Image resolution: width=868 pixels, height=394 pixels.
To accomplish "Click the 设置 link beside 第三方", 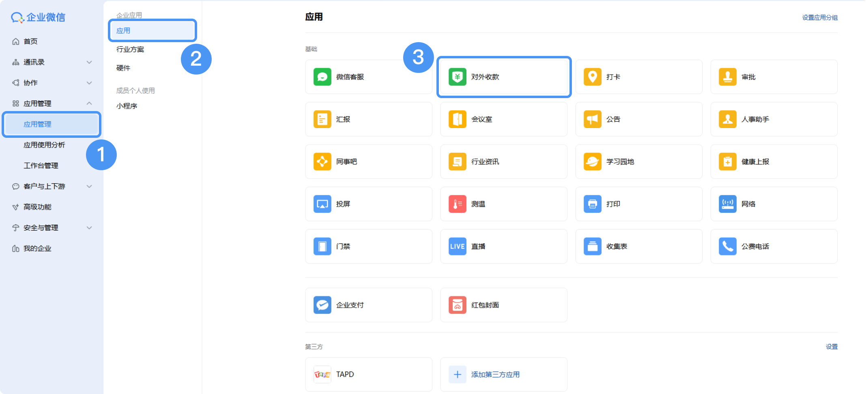I will [x=832, y=347].
